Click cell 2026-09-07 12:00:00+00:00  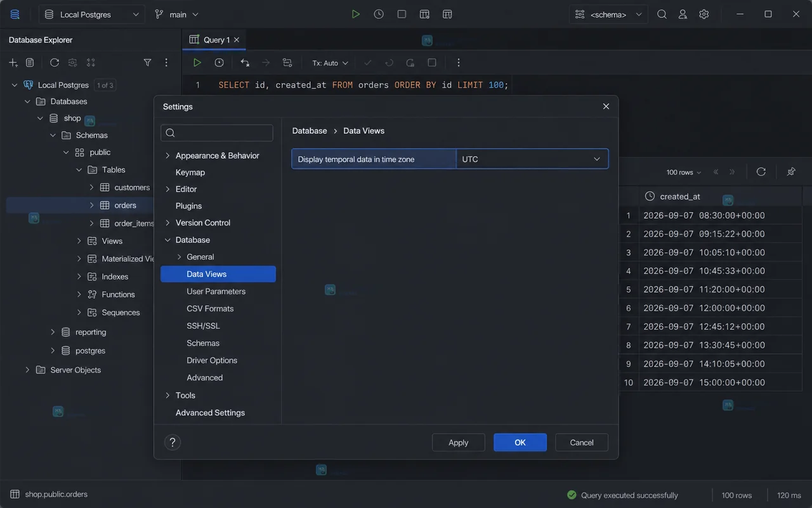704,308
